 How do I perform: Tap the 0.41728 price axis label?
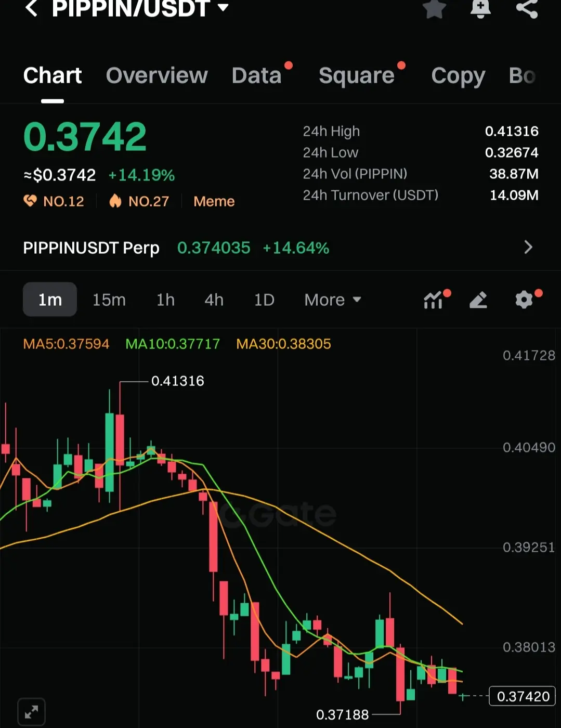tap(529, 356)
